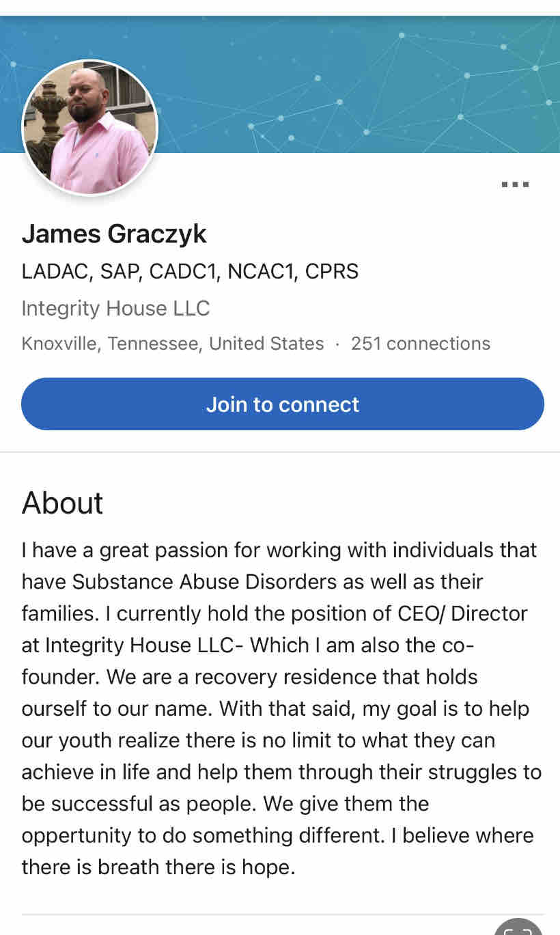The height and width of the screenshot is (935, 560).
Task: Click the misspelled word "oppertunity"
Action: [x=76, y=835]
